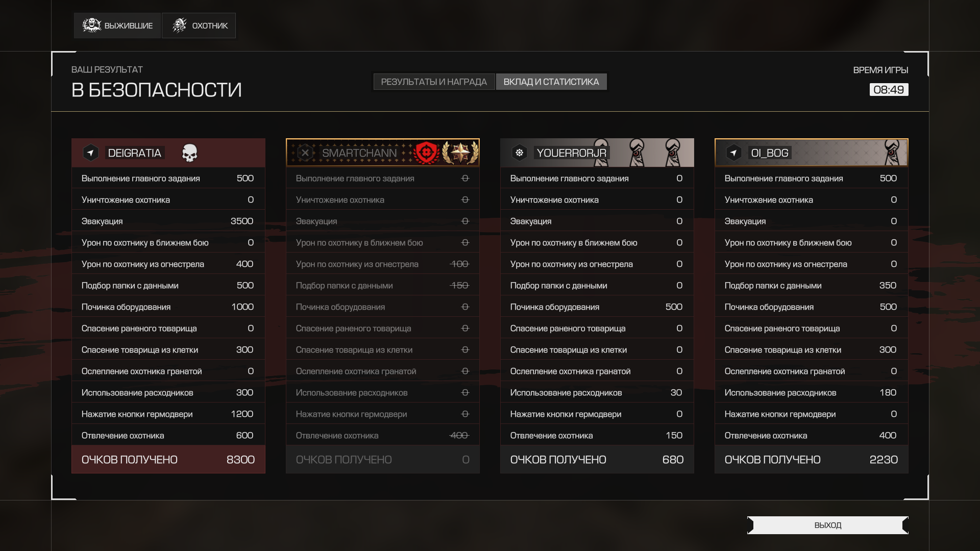
Task: Click the hunter icon in top tab
Action: coord(179,26)
